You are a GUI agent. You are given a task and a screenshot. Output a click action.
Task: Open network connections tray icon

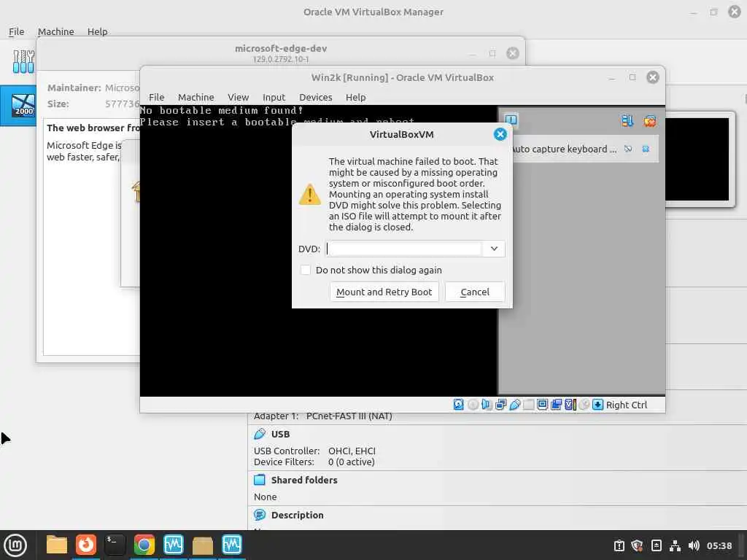point(675,545)
